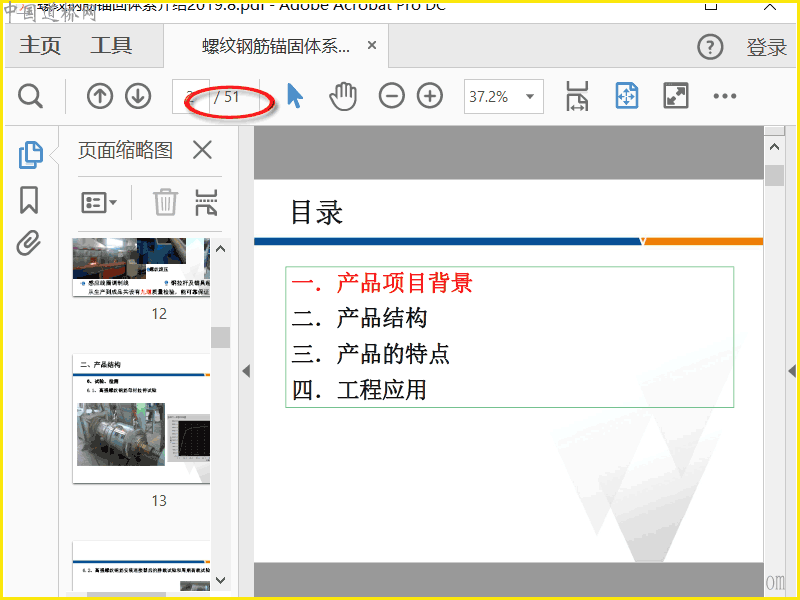Click the 一. 产品项目背景 contents entry
The height and width of the screenshot is (600, 800).
click(382, 283)
